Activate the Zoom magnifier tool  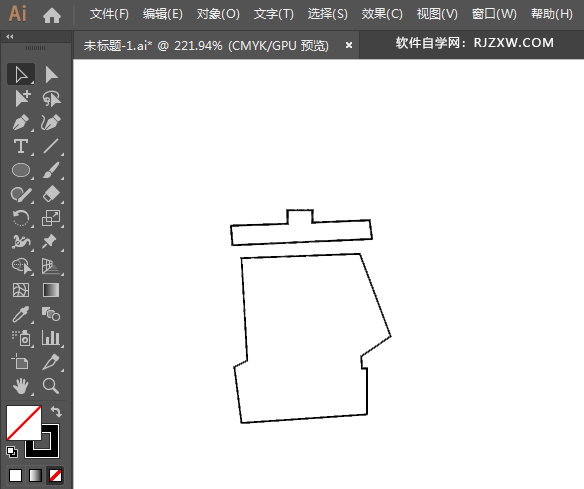point(51,386)
